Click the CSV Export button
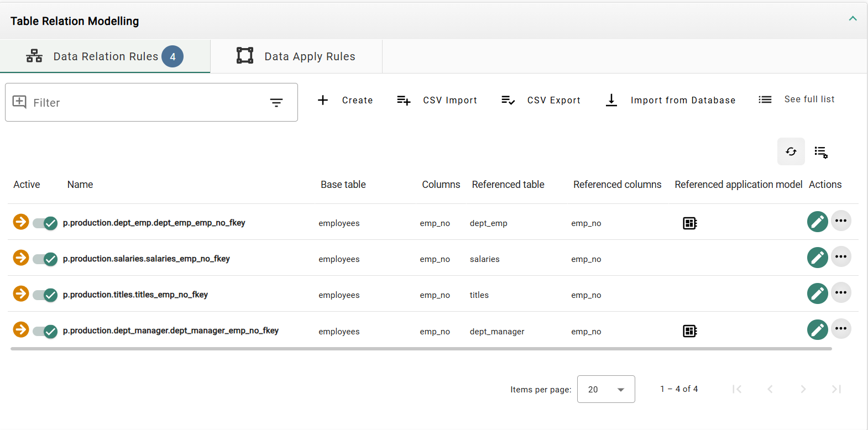Screen dimensions: 868x430 click(x=541, y=100)
